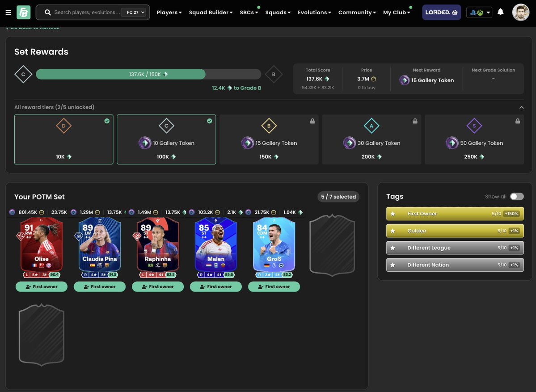This screenshot has height=392, width=536.
Task: Click the star icon on First Owner tag
Action: point(393,214)
